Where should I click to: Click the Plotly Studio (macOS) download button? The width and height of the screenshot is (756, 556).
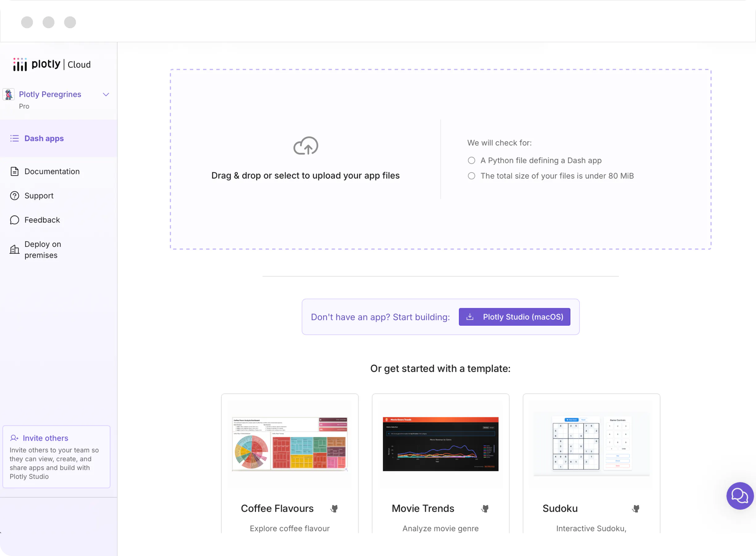coord(514,317)
